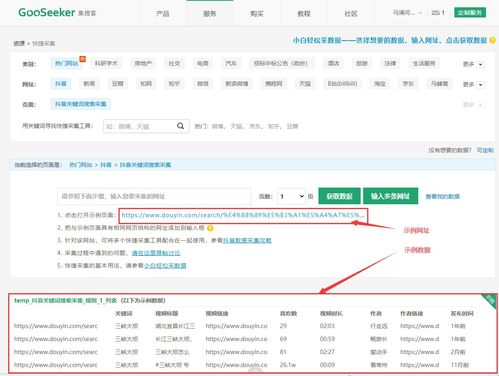Select the 旅游 category
This screenshot has height=376, width=499.
[362, 63]
